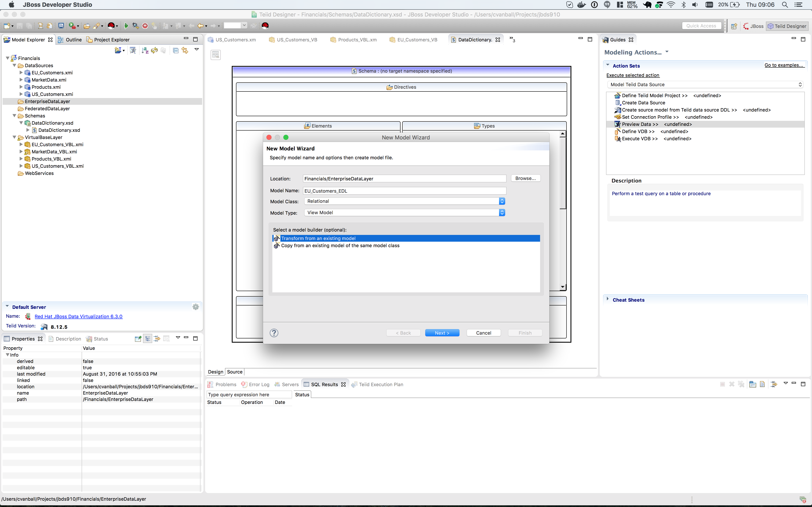This screenshot has height=507, width=812.
Task: Open Red Hat JBoss Data Virtualization link
Action: [x=78, y=316]
